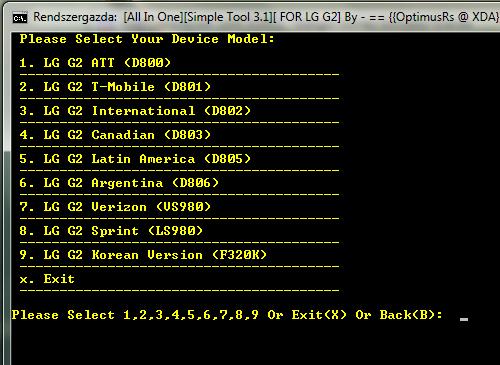Click the 'Please Select Your Device Model:' header
This screenshot has height=365, width=500.
[147, 39]
